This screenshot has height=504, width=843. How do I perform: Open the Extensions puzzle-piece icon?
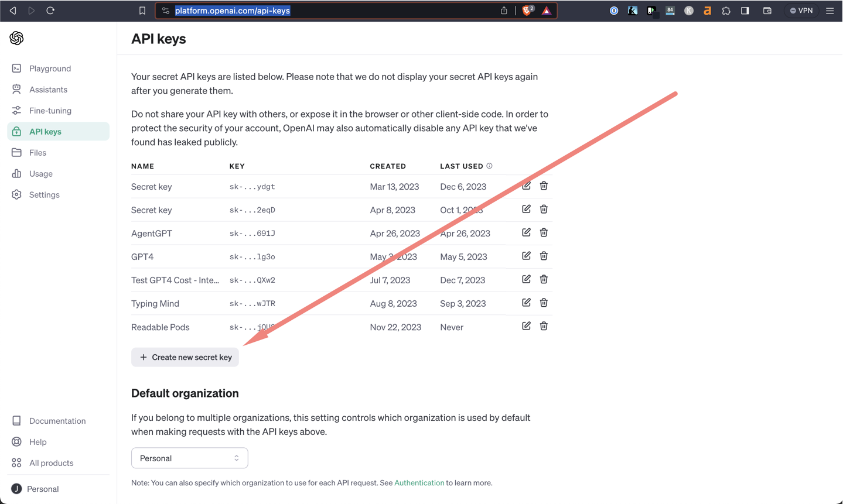click(x=726, y=11)
